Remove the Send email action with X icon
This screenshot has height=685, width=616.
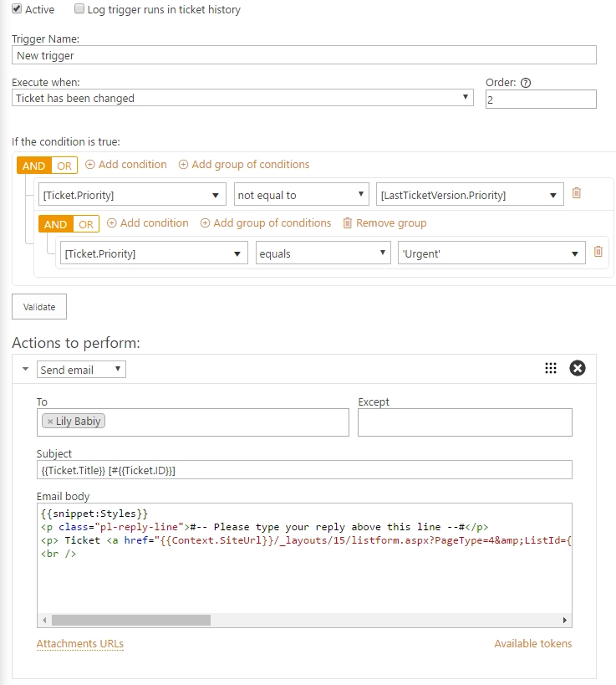pos(578,368)
